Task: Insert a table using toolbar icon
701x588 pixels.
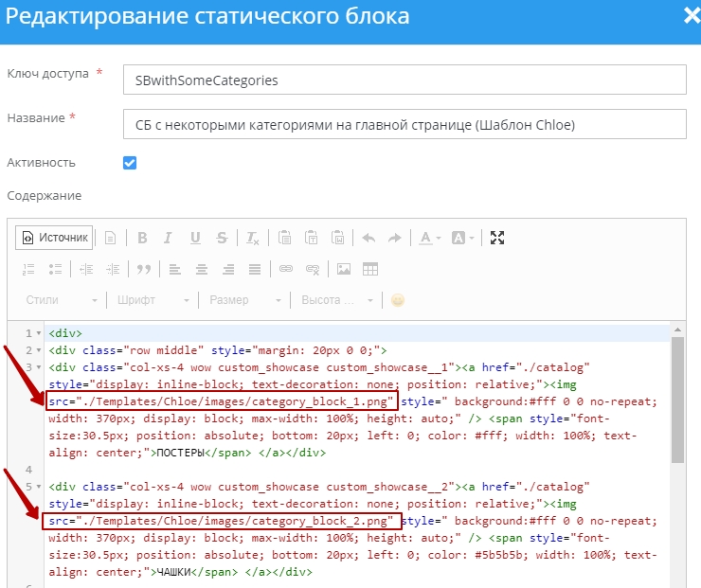Action: click(370, 269)
